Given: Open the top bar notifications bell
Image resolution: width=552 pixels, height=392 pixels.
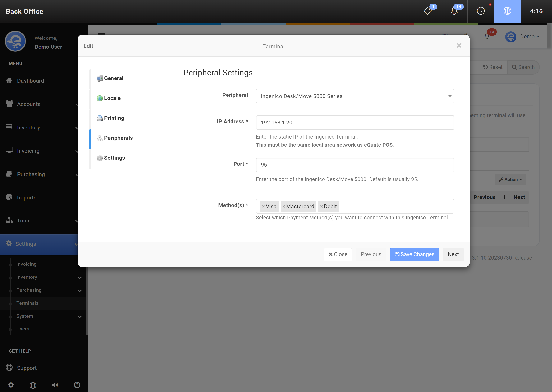Looking at the screenshot, I should click(x=454, y=11).
